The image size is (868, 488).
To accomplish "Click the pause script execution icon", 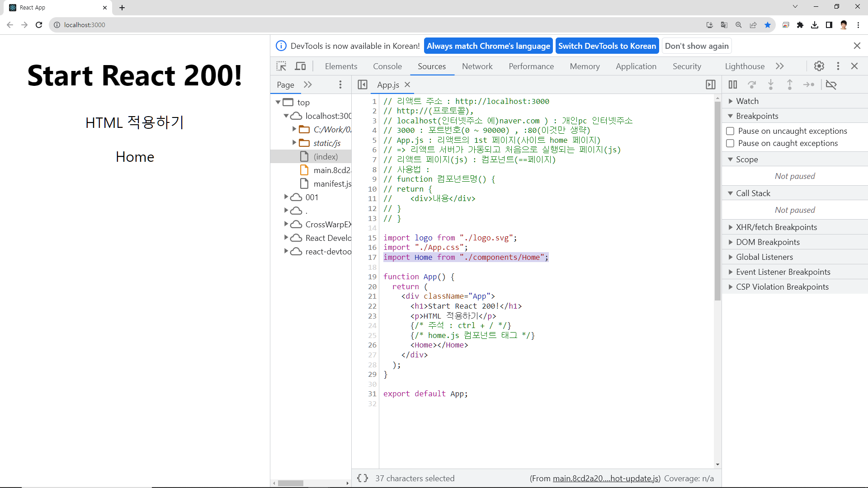I will pos(732,84).
